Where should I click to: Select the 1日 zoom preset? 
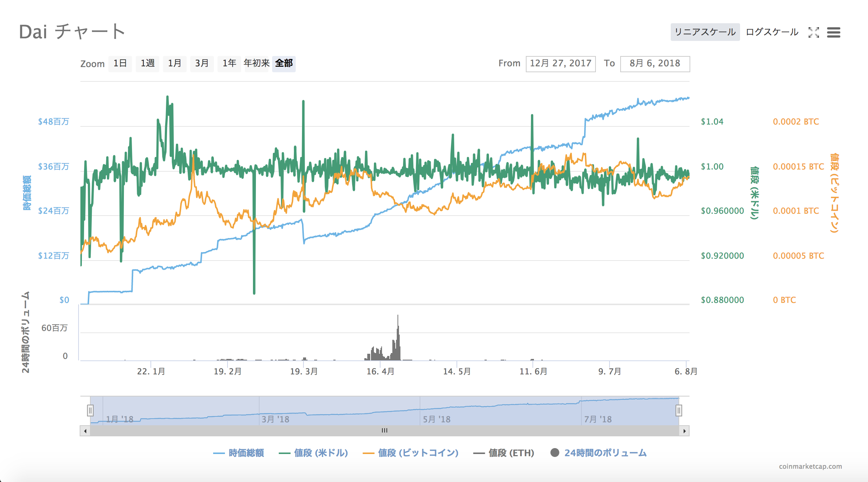click(x=120, y=63)
